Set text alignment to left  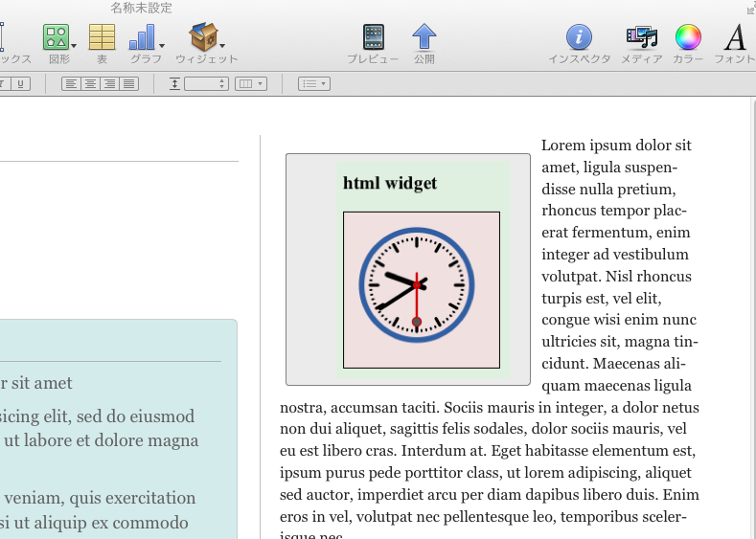coord(71,84)
